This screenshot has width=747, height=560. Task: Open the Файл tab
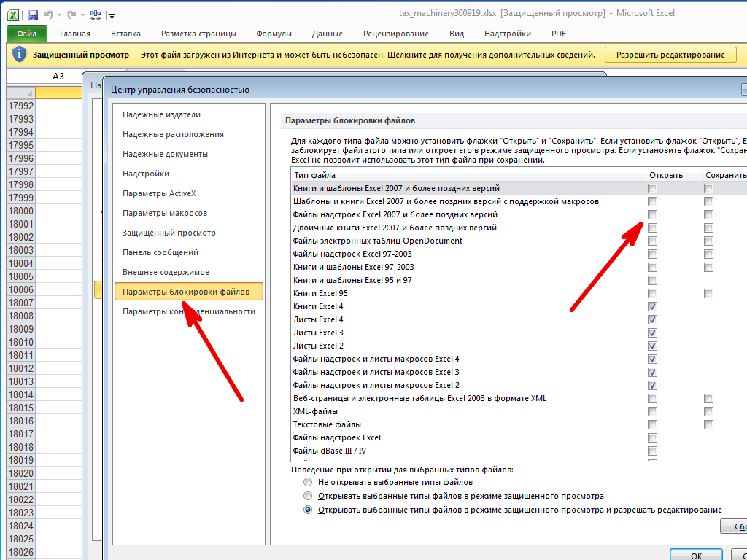tap(27, 34)
